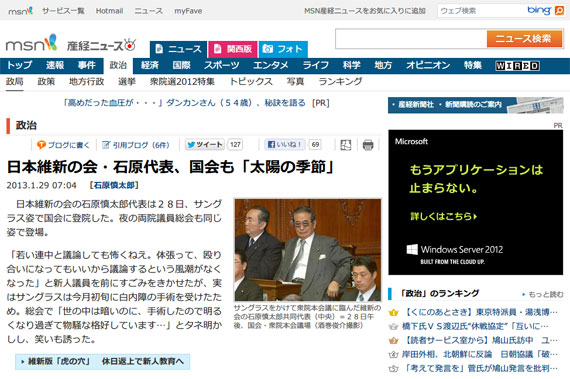Open 引用ブログ (6件) link
The image size is (570, 379).
(136, 145)
